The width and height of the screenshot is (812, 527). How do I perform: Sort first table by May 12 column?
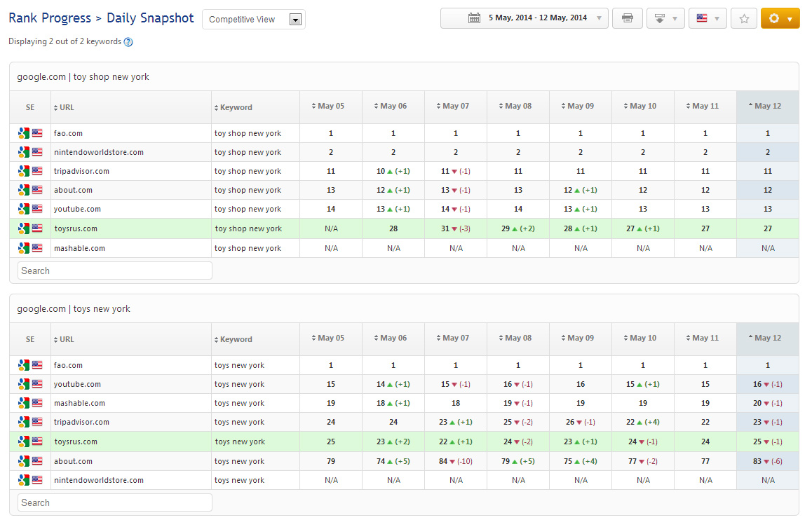pos(766,107)
